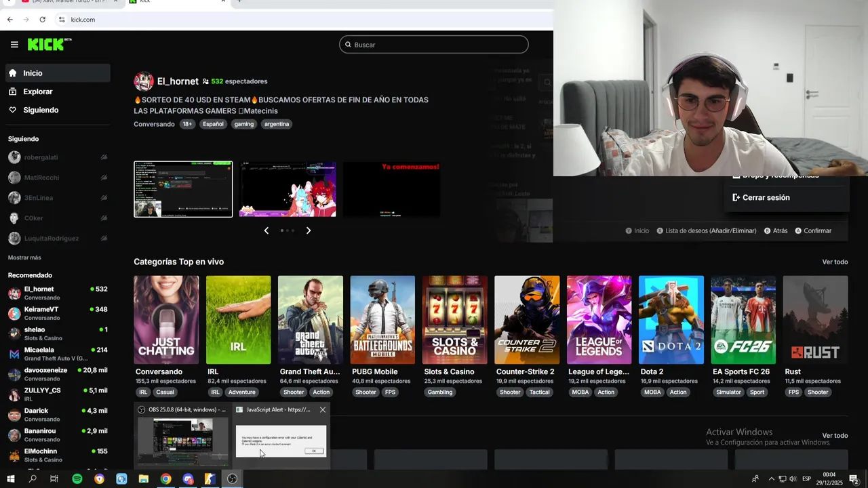Open League of Legends category card
This screenshot has width=868, height=488.
click(x=599, y=320)
